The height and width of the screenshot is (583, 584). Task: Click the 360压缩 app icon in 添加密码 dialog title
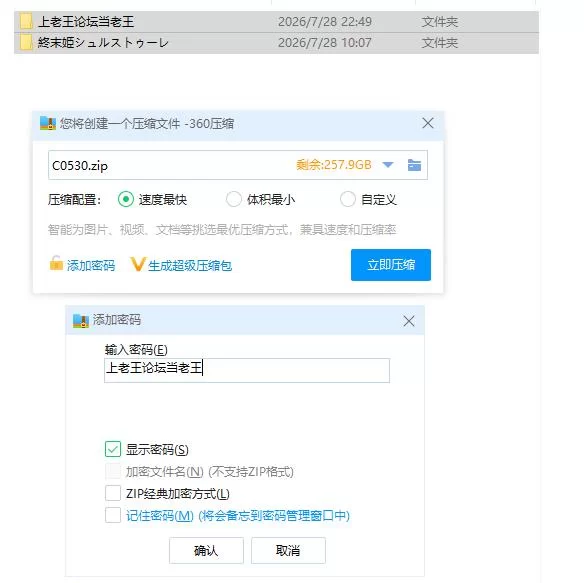click(81, 320)
